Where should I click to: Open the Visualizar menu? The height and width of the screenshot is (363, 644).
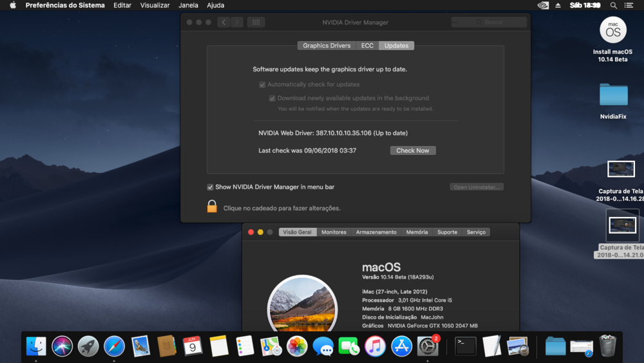155,5
